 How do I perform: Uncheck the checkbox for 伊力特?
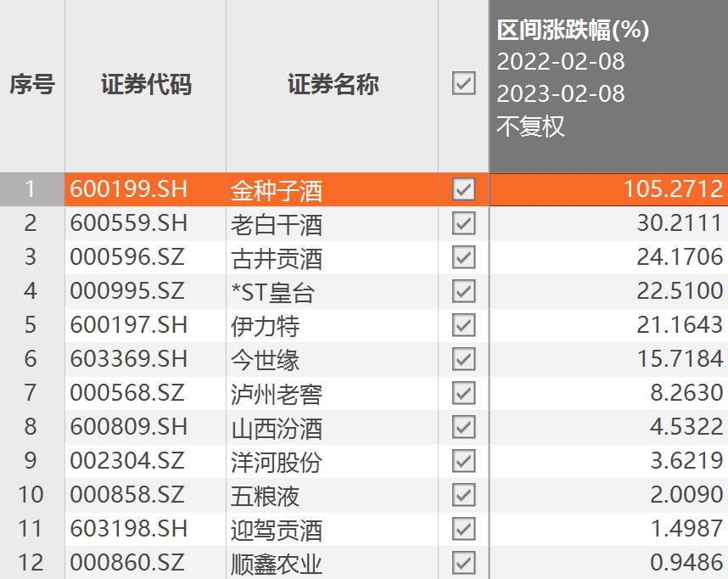463,326
